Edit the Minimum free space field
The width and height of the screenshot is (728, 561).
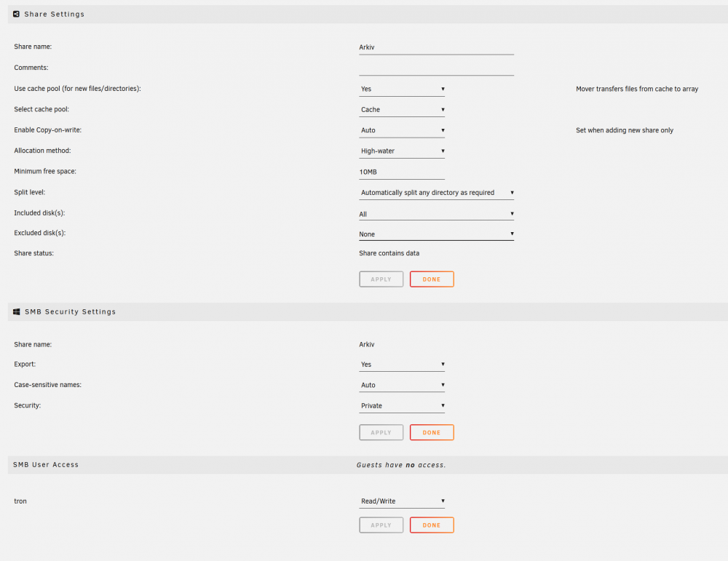(x=402, y=172)
